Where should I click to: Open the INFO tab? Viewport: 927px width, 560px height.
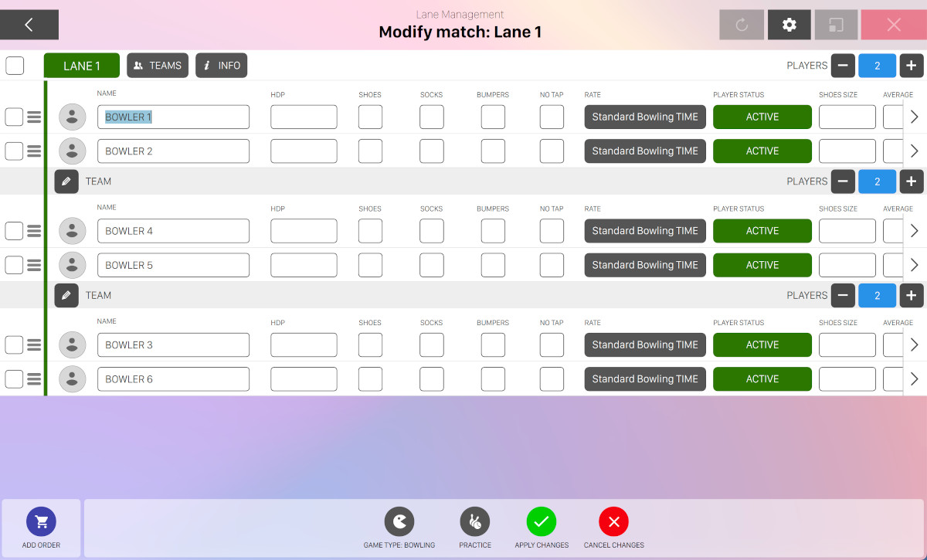coord(221,66)
